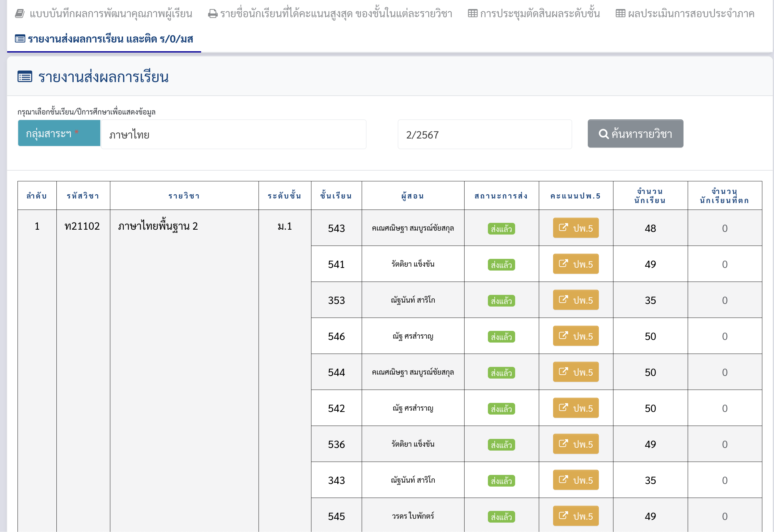This screenshot has height=532, width=774.
Task: Open the 2/2567 semester dropdown
Action: tap(484, 135)
